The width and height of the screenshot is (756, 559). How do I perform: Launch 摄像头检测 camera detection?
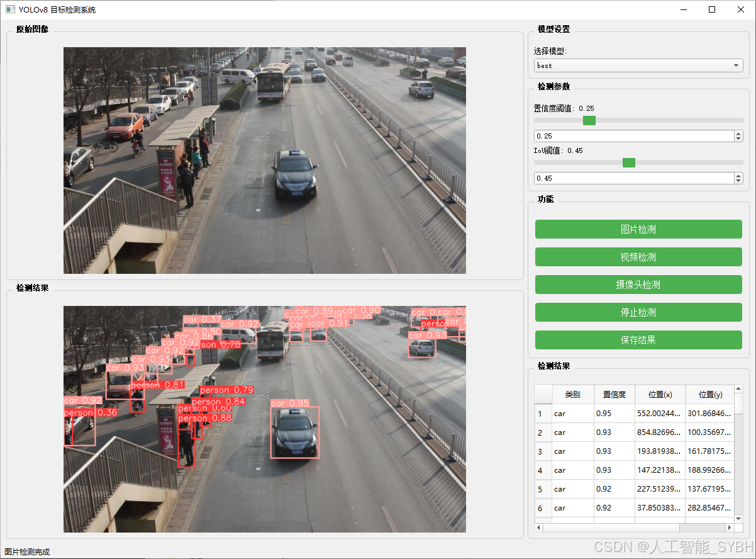(x=638, y=285)
